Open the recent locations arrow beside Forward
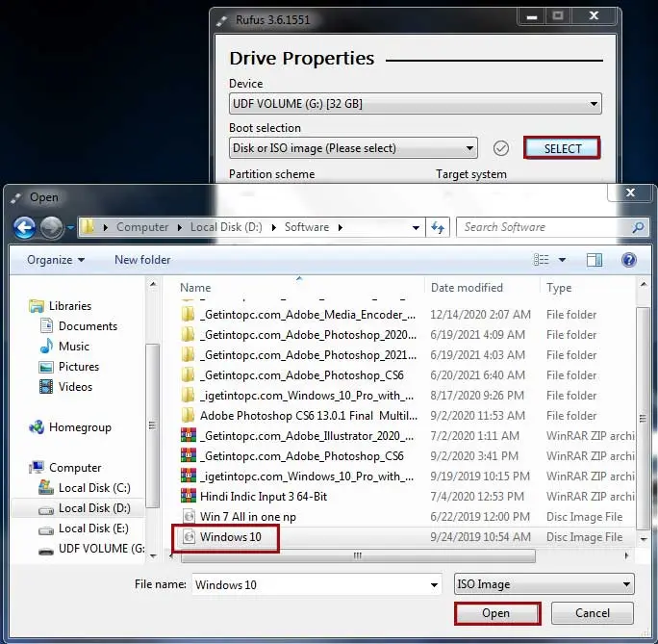Viewport: 658px width, 644px height. click(70, 227)
